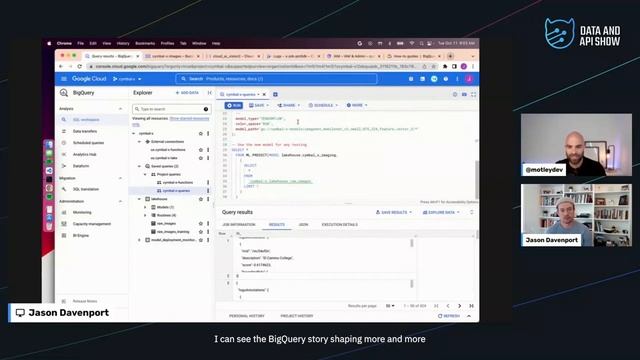This screenshot has width=640, height=360.
Task: Open the Google Cloud hamburger navigation menu
Action: tap(64, 79)
